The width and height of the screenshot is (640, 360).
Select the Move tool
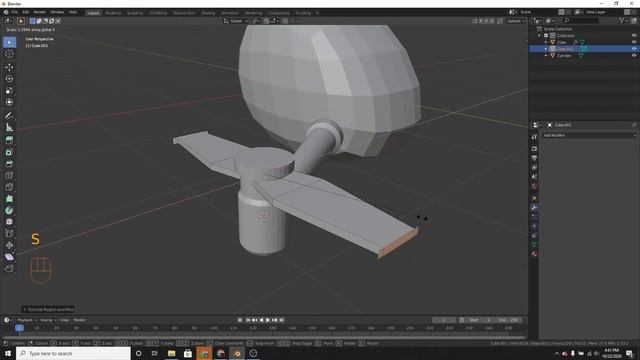click(9, 67)
